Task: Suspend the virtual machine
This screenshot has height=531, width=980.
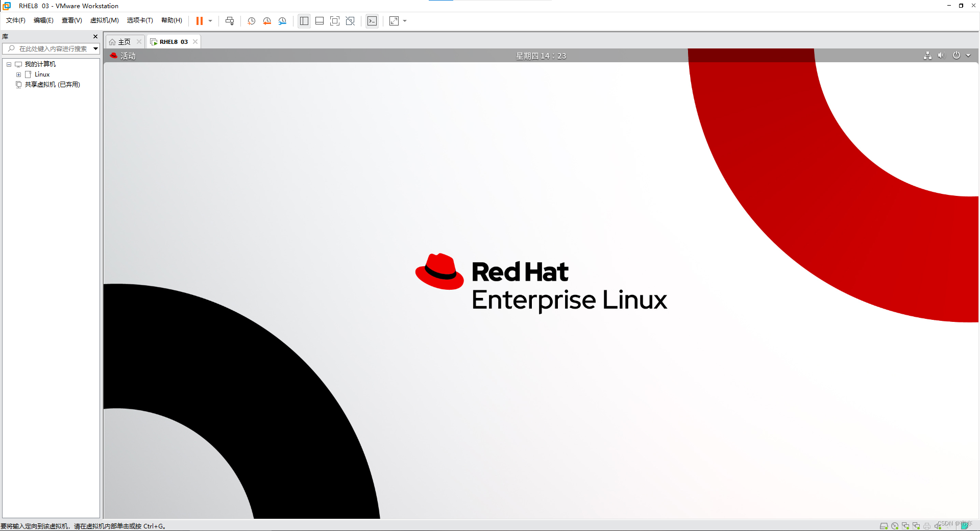Action: tap(199, 21)
